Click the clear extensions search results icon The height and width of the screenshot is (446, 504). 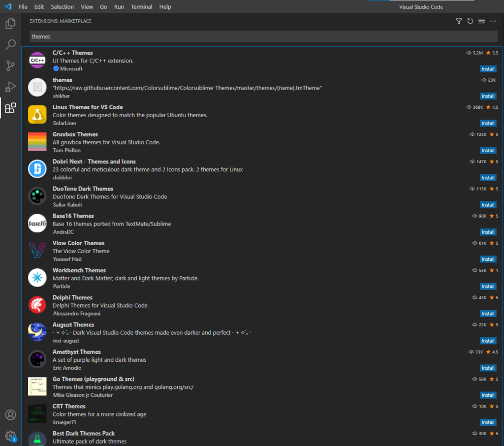coord(481,21)
